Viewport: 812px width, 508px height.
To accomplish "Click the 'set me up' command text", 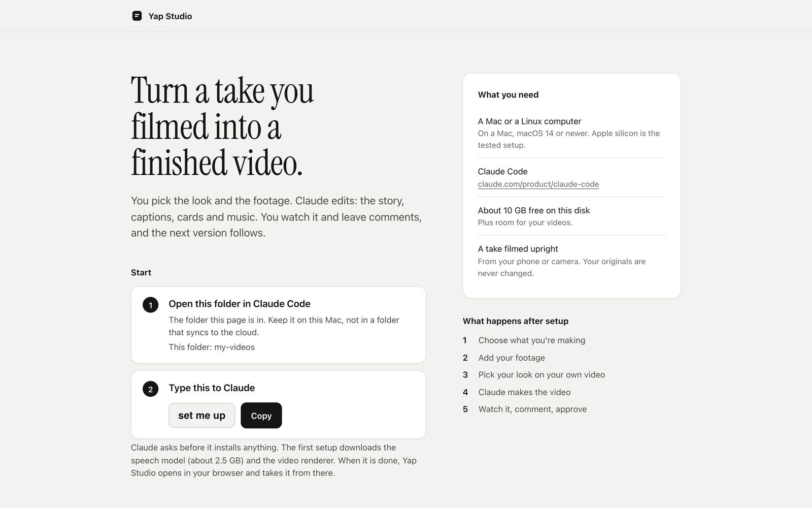I will [x=201, y=416].
